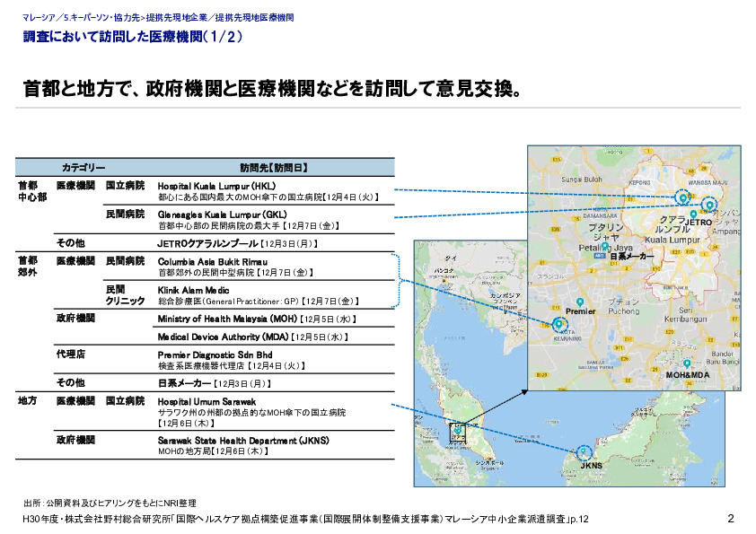The width and height of the screenshot is (756, 534).
Task: Click 民間病院 in the Gleneagles row
Action: (125, 214)
